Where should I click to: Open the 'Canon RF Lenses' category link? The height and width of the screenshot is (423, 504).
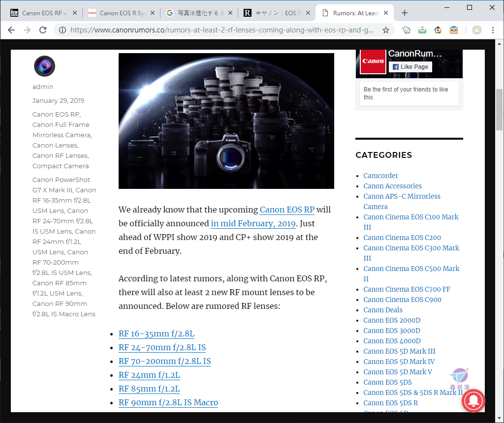click(x=60, y=156)
